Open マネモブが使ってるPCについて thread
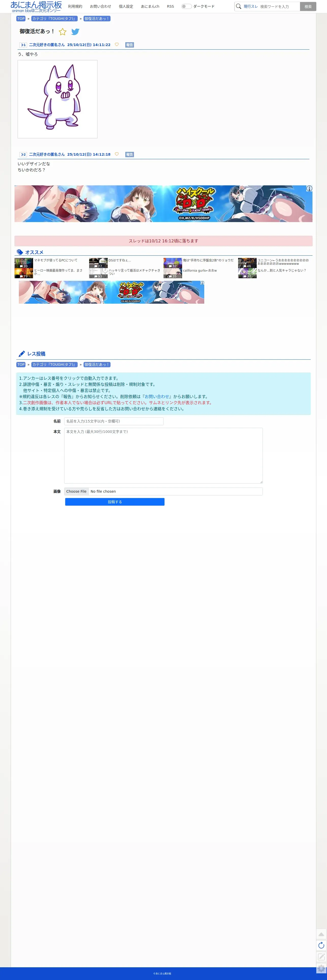 56,260
